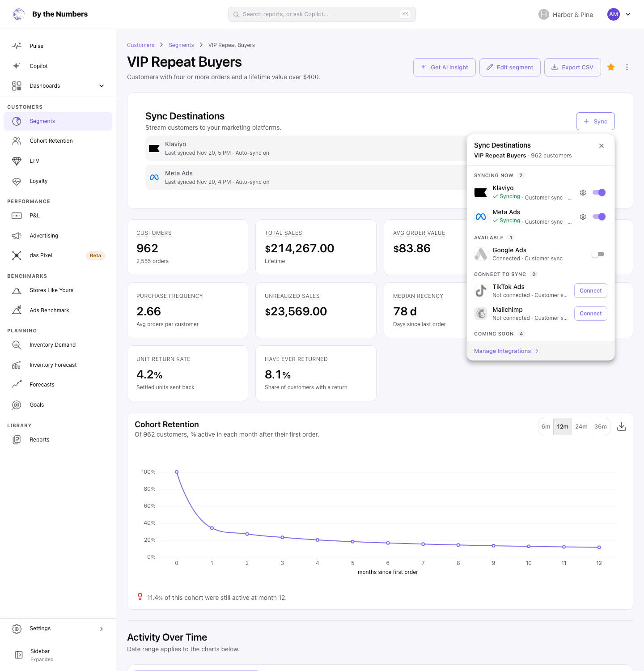Open the LTV diamond icon
Viewport: 644px width, 671px height.
point(17,161)
